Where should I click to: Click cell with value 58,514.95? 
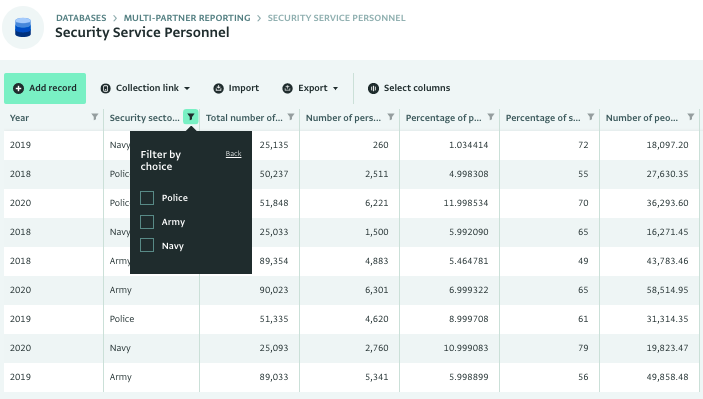[x=667, y=290]
